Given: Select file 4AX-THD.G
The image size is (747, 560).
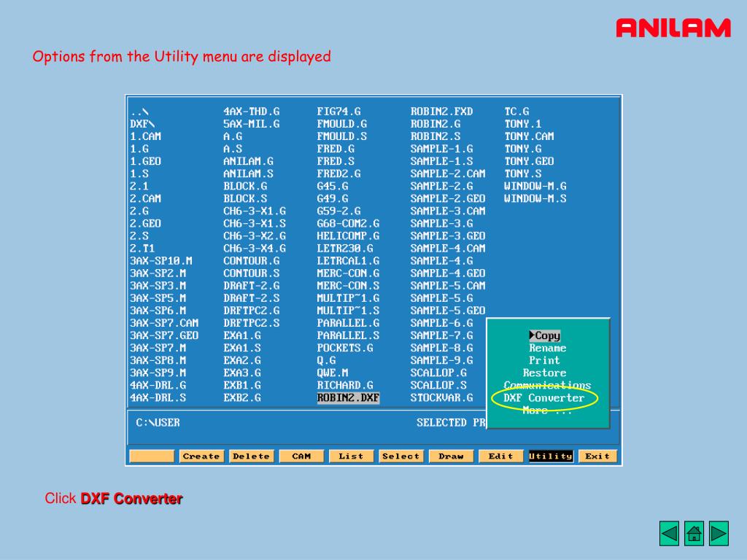Looking at the screenshot, I should (252, 112).
